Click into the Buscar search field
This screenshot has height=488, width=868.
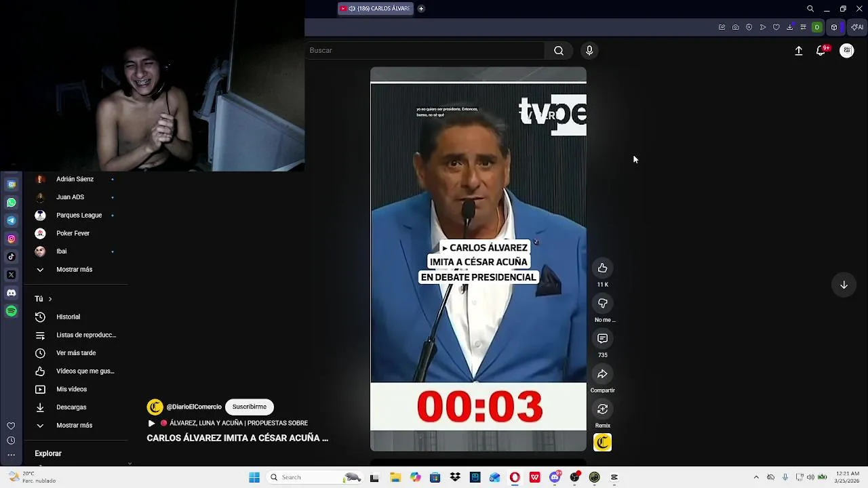pyautogui.click(x=426, y=51)
